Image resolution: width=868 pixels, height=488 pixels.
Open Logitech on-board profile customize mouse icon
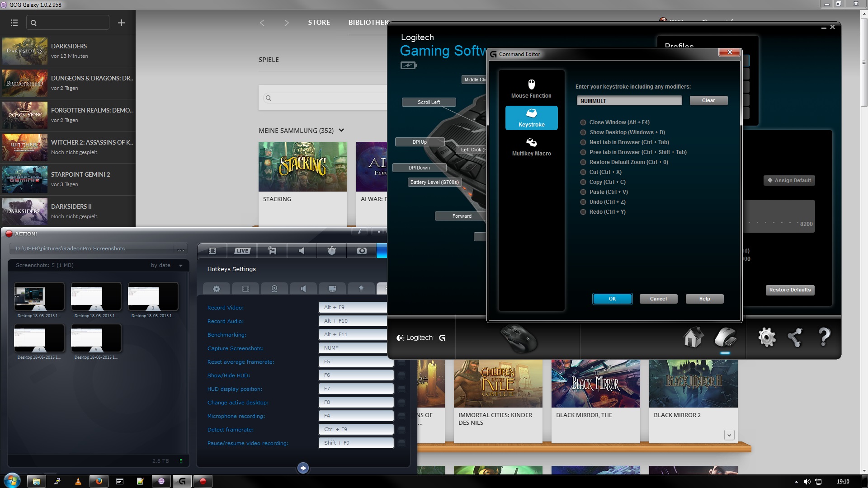coord(725,337)
